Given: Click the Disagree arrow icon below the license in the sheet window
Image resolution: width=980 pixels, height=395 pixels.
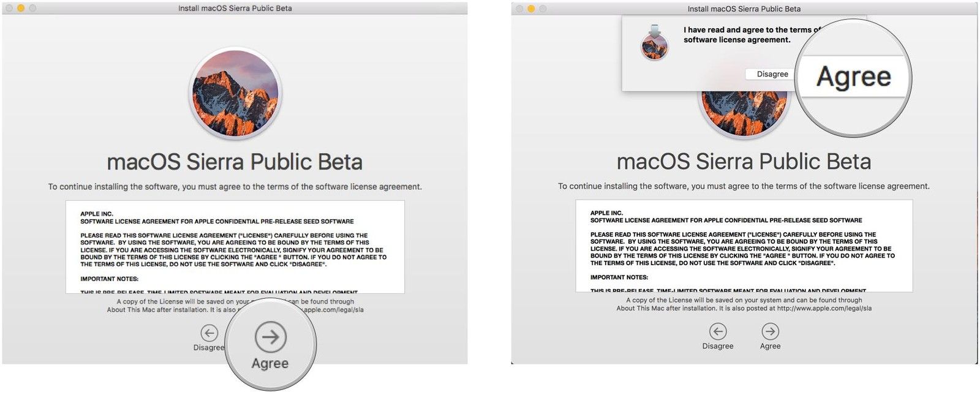Looking at the screenshot, I should pyautogui.click(x=718, y=331).
